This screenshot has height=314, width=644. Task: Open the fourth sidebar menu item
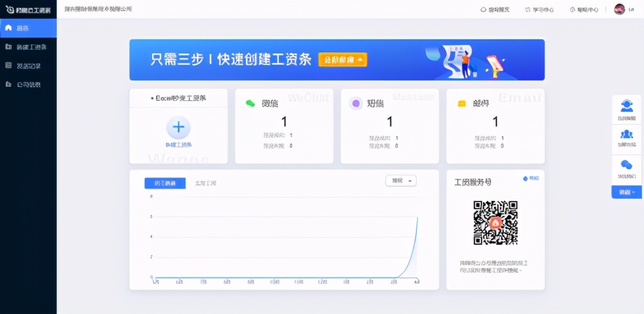28,84
